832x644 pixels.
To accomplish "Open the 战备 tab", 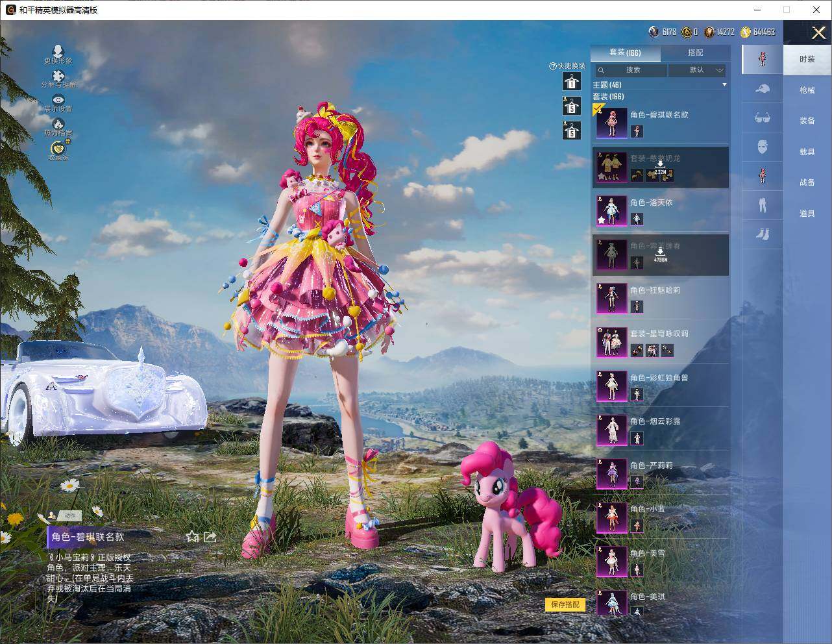I will tap(807, 182).
